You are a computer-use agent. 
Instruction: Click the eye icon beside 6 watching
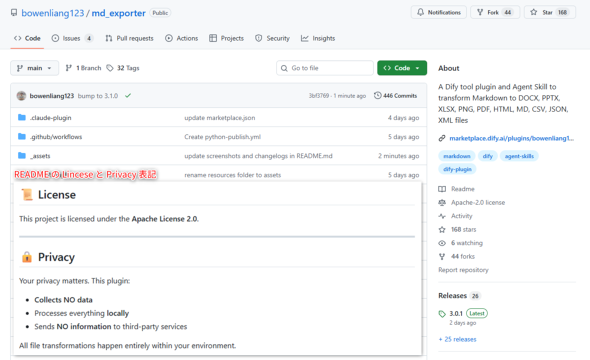pyautogui.click(x=442, y=243)
